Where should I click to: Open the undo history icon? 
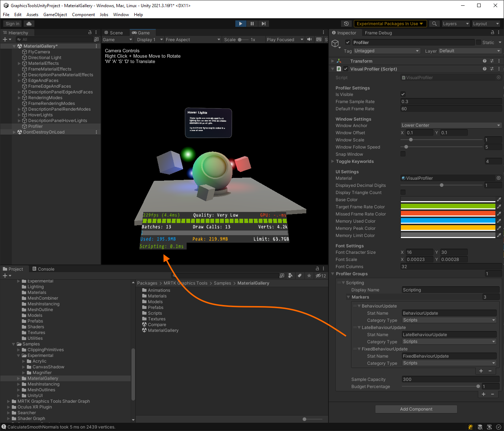point(346,24)
